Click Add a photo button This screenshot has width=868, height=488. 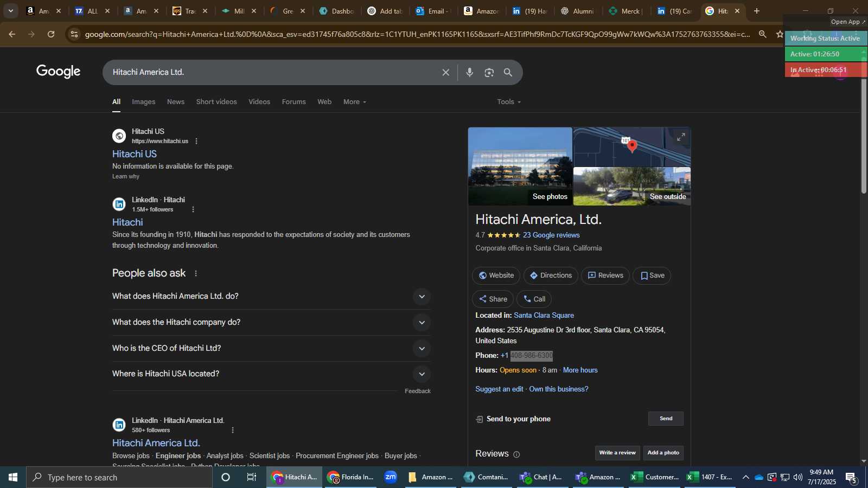(x=663, y=453)
